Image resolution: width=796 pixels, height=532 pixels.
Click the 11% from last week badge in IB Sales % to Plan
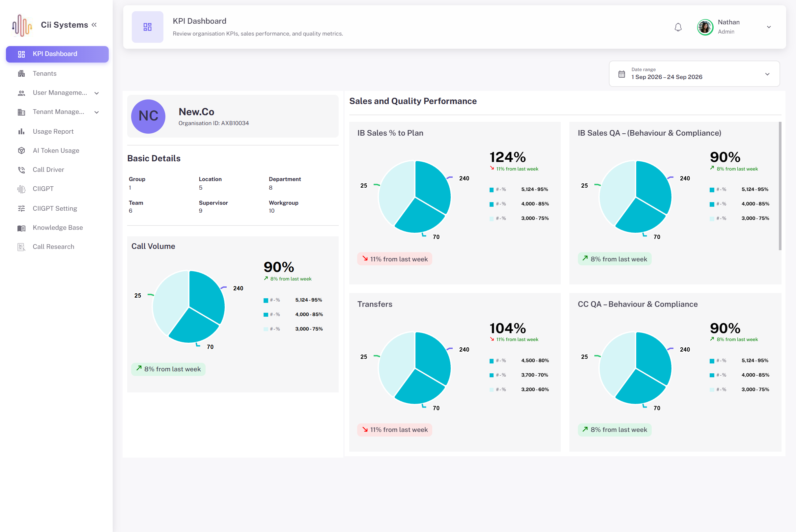pyautogui.click(x=395, y=259)
